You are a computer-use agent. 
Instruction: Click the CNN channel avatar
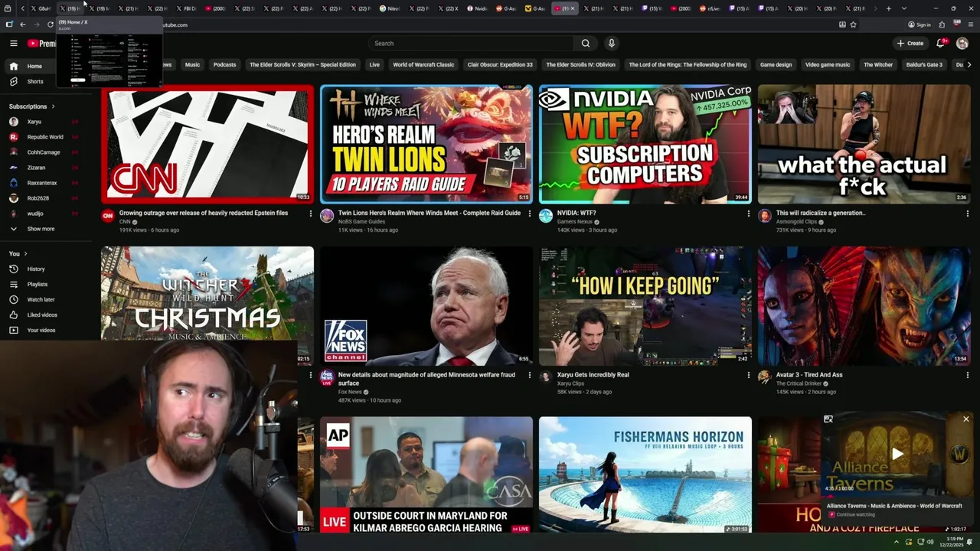tap(108, 216)
